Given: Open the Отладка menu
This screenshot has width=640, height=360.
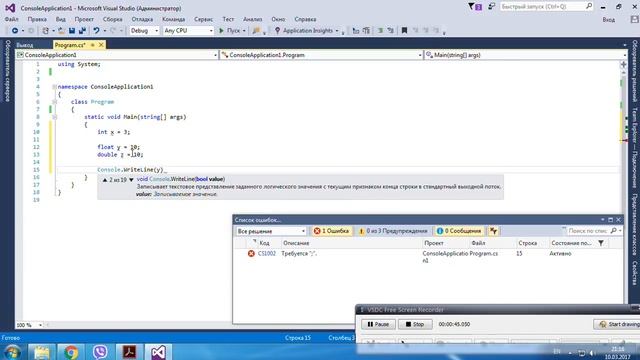Looking at the screenshot, I should click(142, 19).
